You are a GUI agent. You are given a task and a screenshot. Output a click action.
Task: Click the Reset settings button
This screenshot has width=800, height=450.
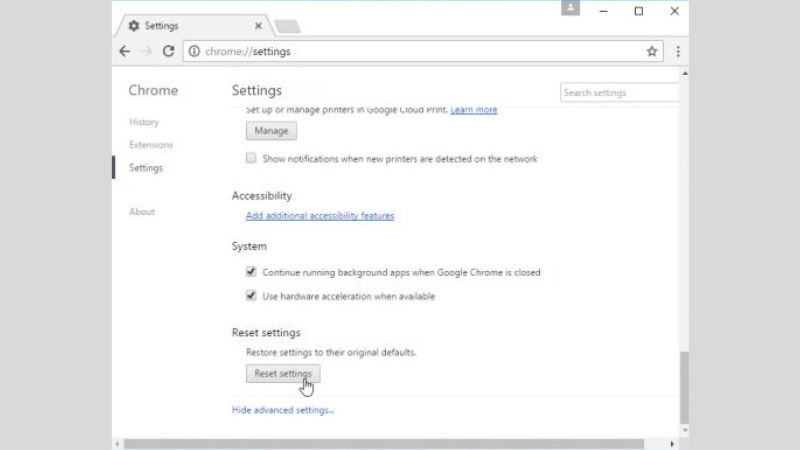click(283, 374)
